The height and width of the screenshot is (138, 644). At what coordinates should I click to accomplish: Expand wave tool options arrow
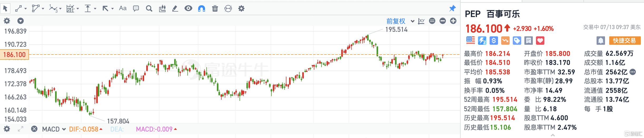pyautogui.click(x=60, y=9)
